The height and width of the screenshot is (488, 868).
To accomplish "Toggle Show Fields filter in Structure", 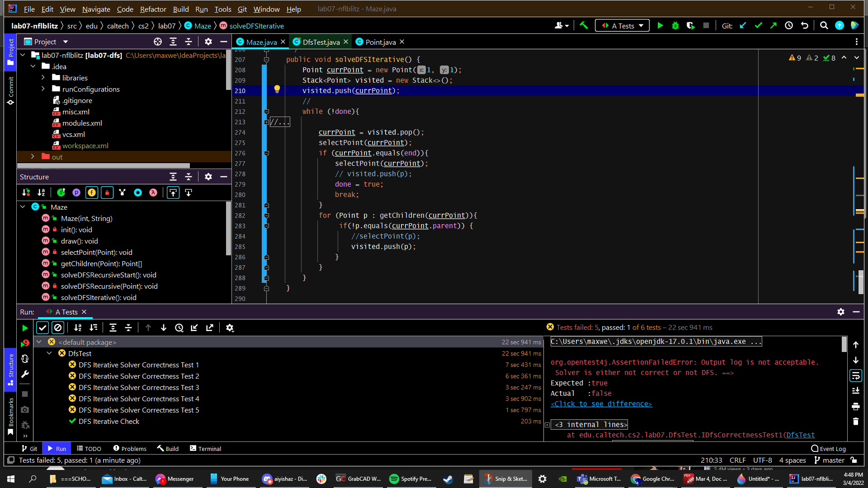I will 92,192.
